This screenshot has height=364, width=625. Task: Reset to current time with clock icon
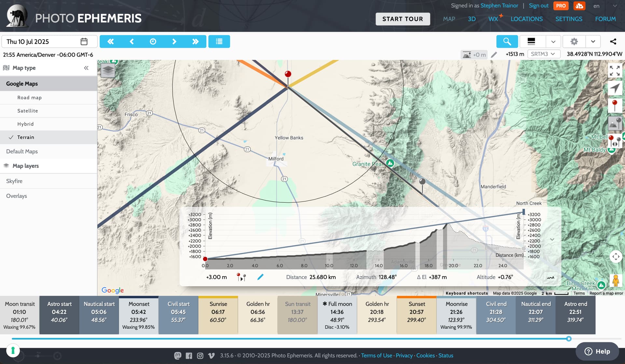tap(153, 41)
